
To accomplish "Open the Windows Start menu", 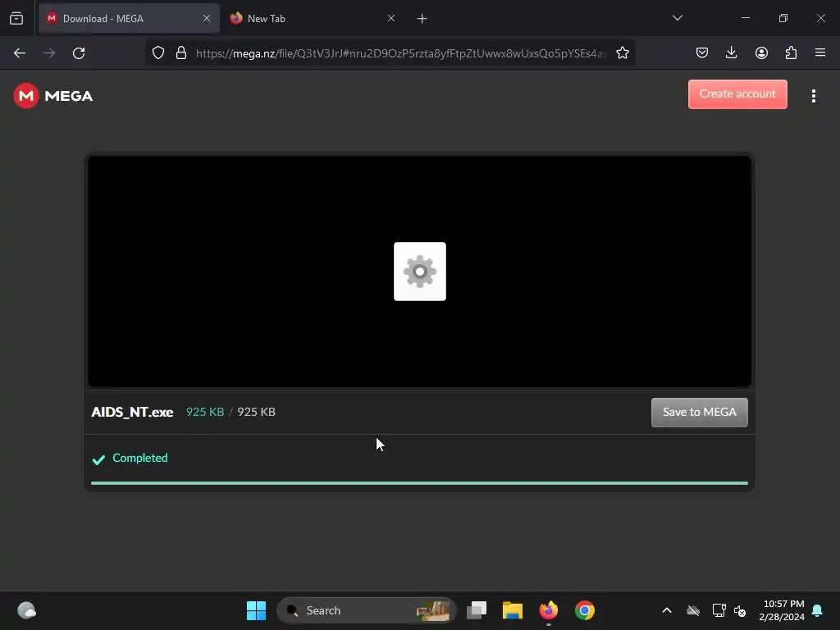I will [x=256, y=610].
